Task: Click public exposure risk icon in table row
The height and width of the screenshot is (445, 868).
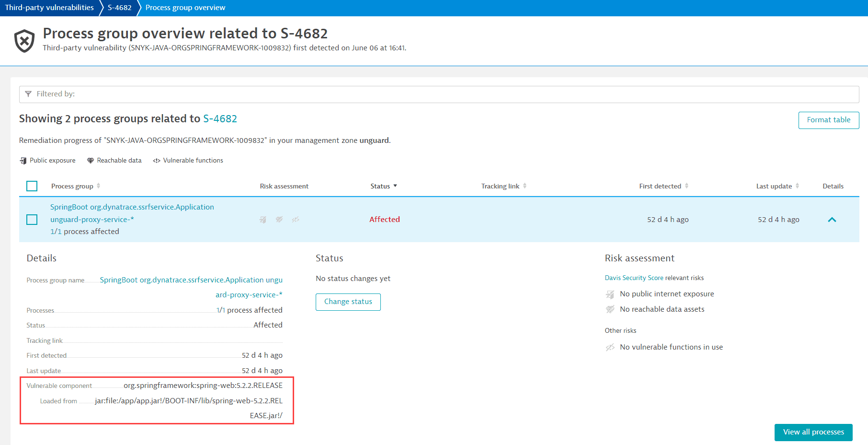Action: point(263,220)
